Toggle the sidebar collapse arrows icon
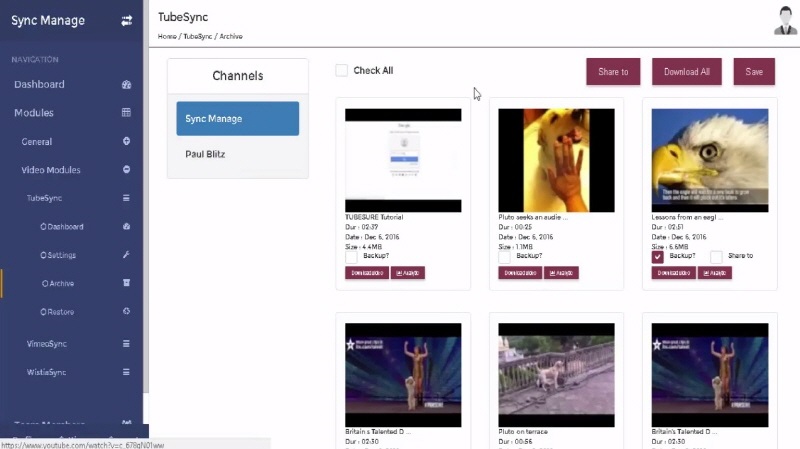Screen dimensions: 800x449 [x=127, y=20]
